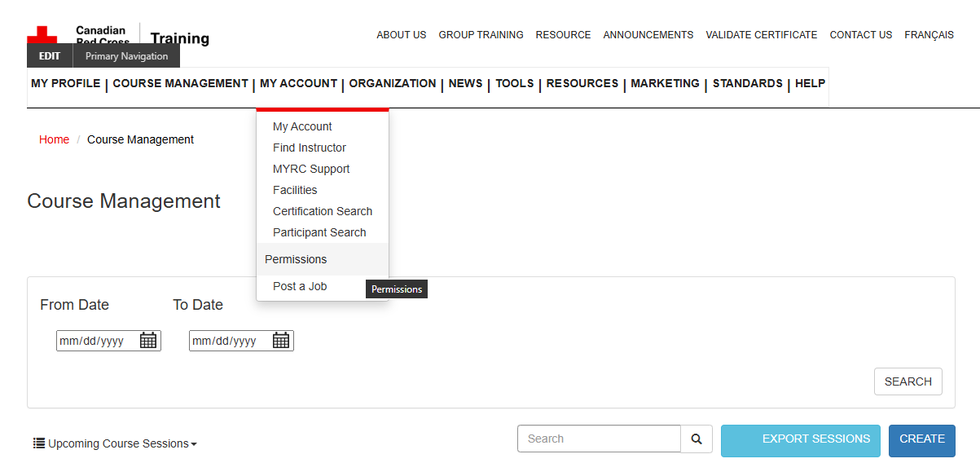Open Participant Search from the menu
This screenshot has height=463, width=980.
point(319,232)
